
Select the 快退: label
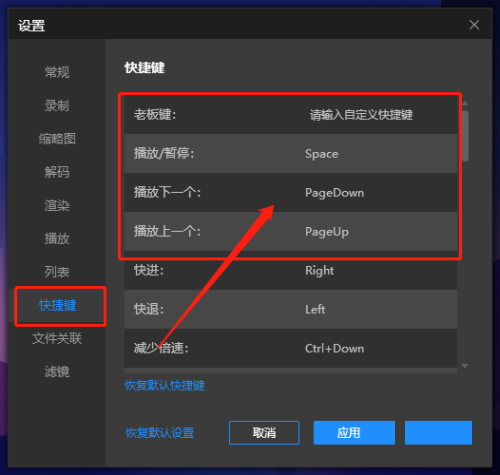[149, 309]
